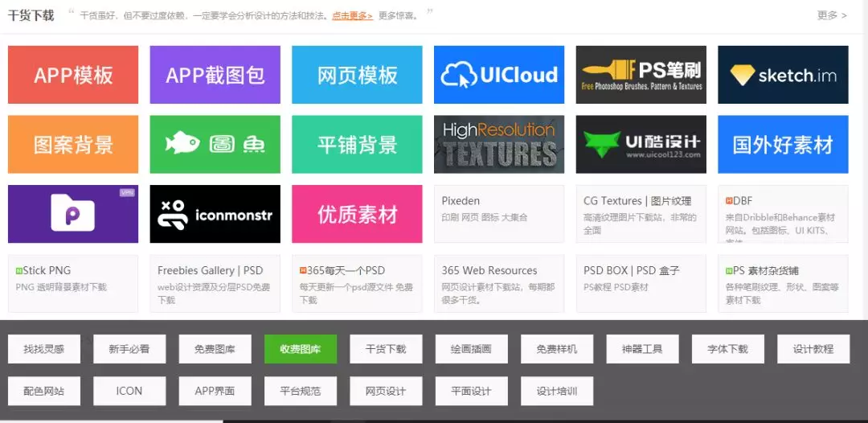
Task: Open the 网页模板 blue tile
Action: click(357, 75)
